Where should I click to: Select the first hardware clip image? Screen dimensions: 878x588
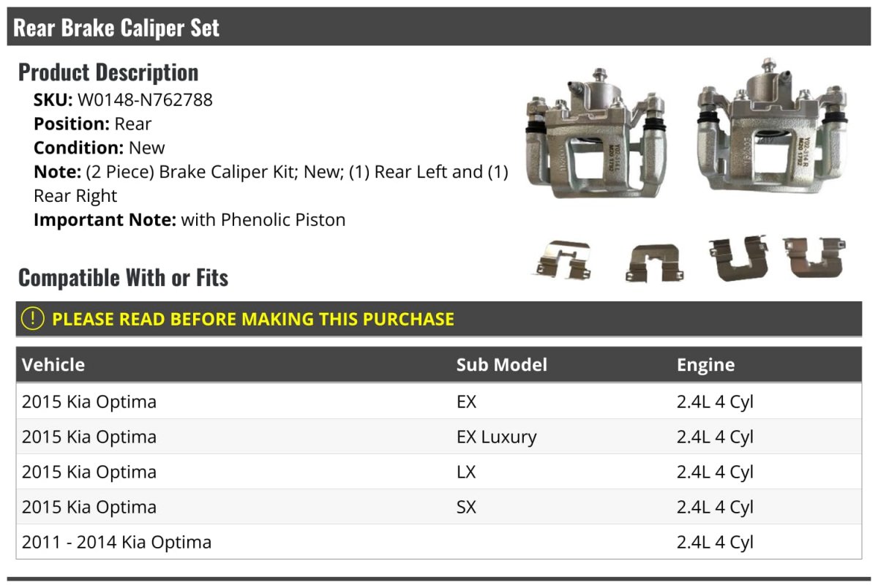coord(561,260)
